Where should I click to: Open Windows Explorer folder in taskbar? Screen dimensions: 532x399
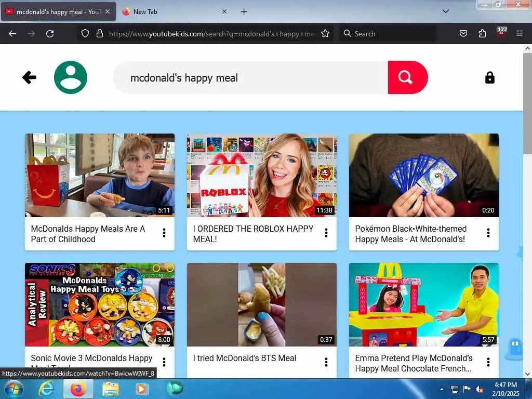pos(111,389)
